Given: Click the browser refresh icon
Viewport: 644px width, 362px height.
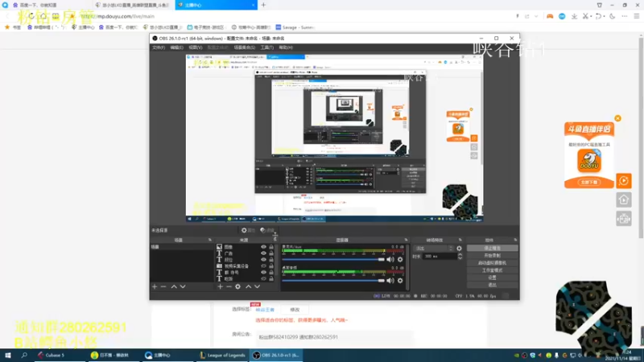Looking at the screenshot, I should [31, 16].
